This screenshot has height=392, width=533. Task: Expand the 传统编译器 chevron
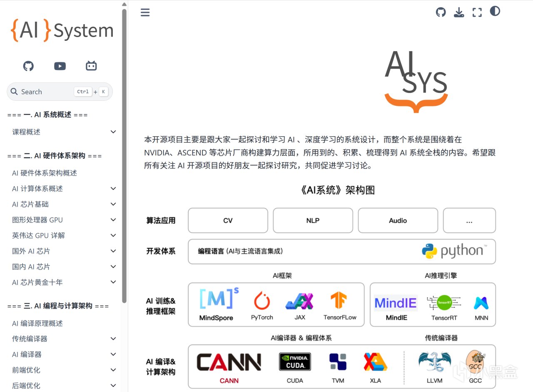[113, 339]
